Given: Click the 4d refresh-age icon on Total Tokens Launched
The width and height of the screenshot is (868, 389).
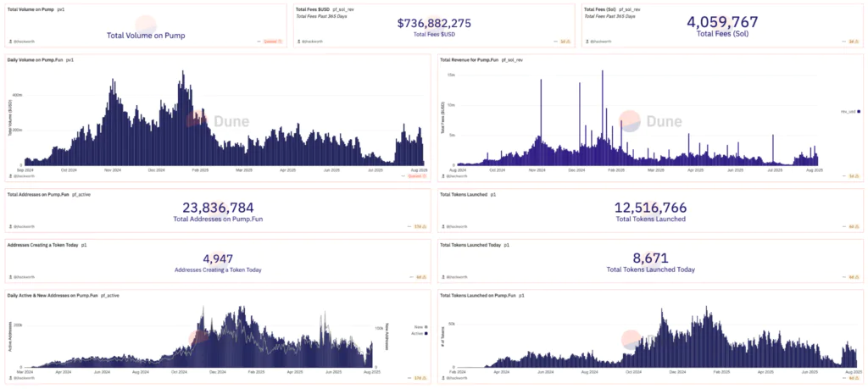Looking at the screenshot, I should [x=854, y=227].
